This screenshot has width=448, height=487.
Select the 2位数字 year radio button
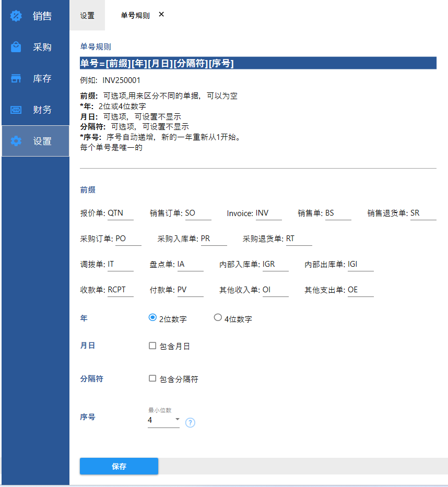pyautogui.click(x=152, y=318)
